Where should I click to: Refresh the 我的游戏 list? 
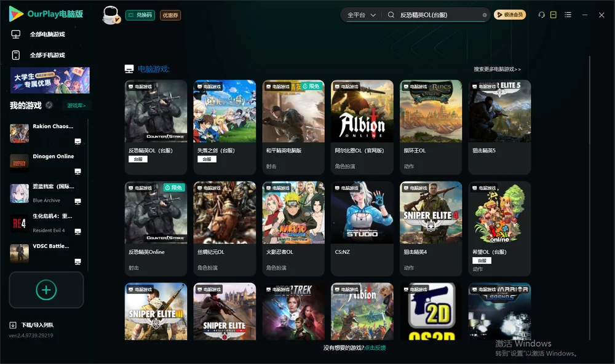click(49, 105)
